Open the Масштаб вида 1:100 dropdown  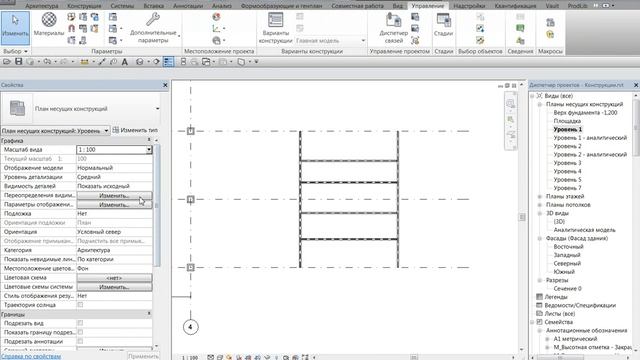coord(149,150)
